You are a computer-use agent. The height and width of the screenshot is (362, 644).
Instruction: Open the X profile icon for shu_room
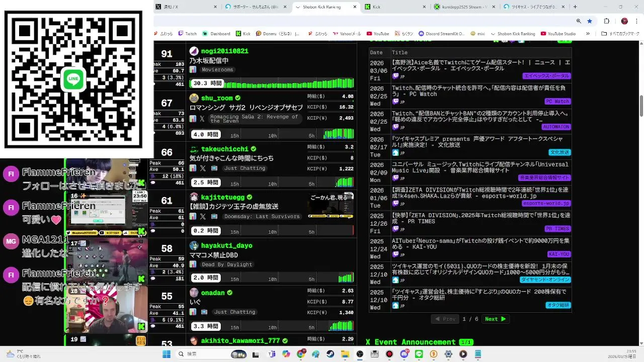point(202,119)
